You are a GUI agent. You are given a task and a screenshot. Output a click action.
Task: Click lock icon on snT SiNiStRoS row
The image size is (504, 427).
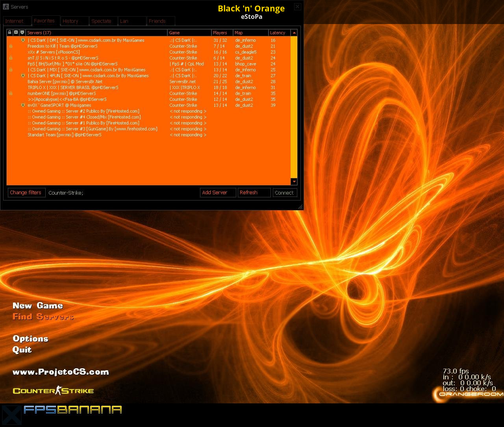pyautogui.click(x=11, y=58)
